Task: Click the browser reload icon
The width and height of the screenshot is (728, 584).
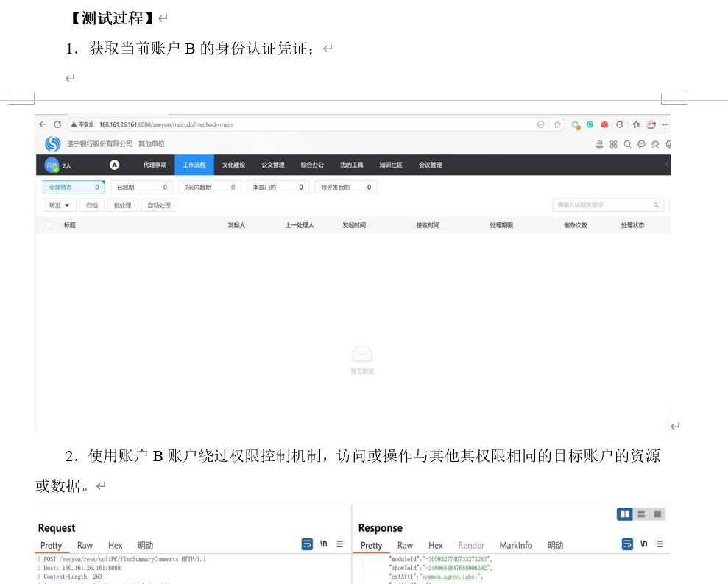Action: [57, 124]
